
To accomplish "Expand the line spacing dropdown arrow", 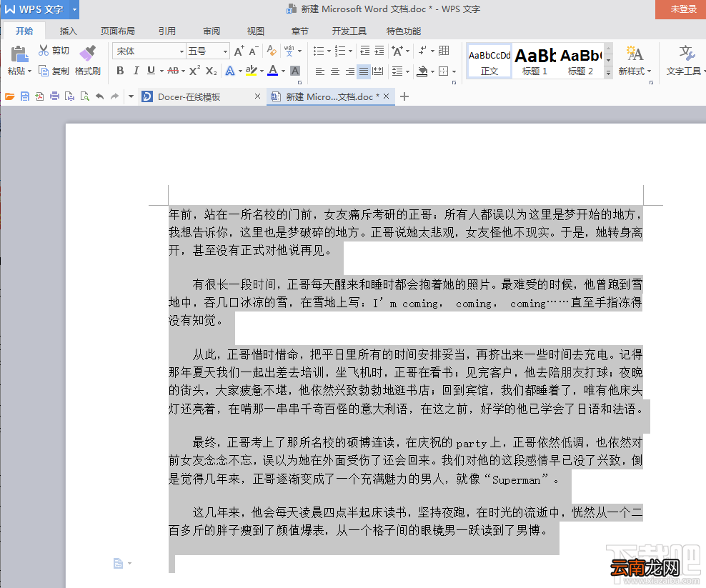I will click(407, 71).
